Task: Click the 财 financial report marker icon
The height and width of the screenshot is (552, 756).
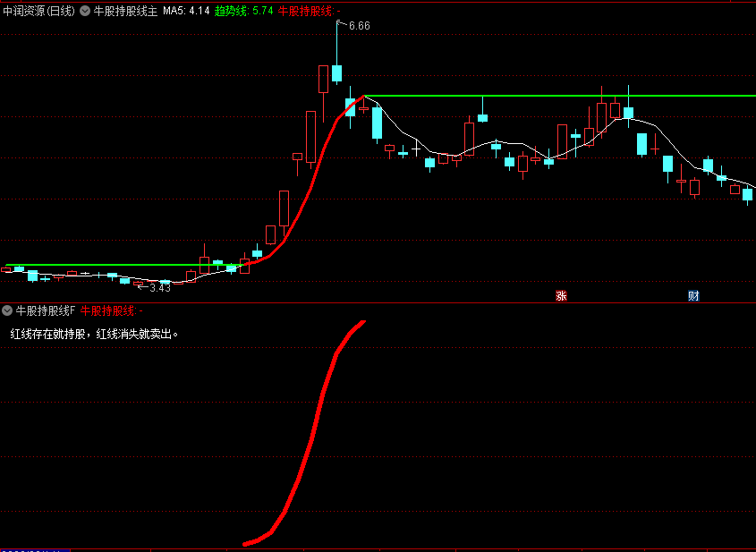Action: [693, 295]
